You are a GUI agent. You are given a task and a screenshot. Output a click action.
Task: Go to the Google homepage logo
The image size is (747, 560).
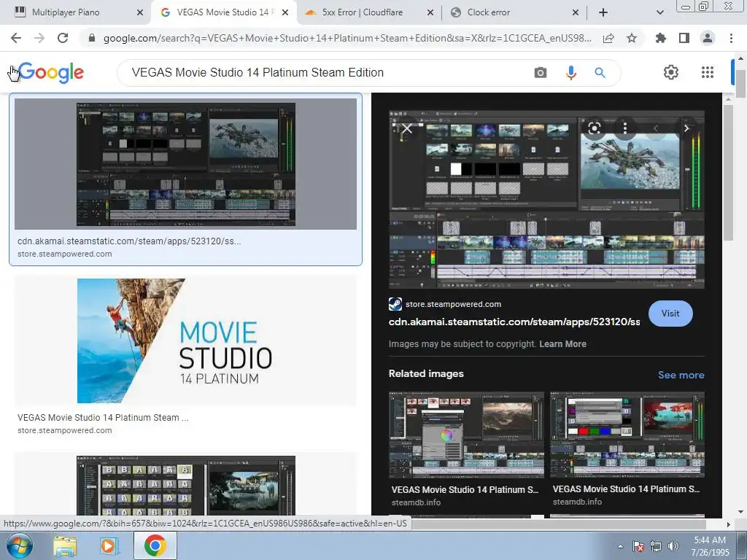tap(51, 72)
